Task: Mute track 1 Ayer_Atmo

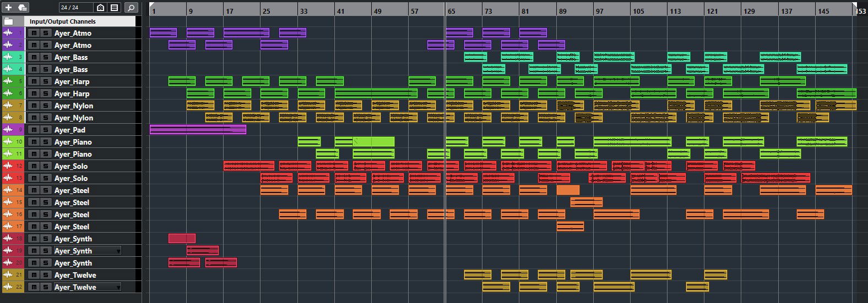Action: point(34,33)
